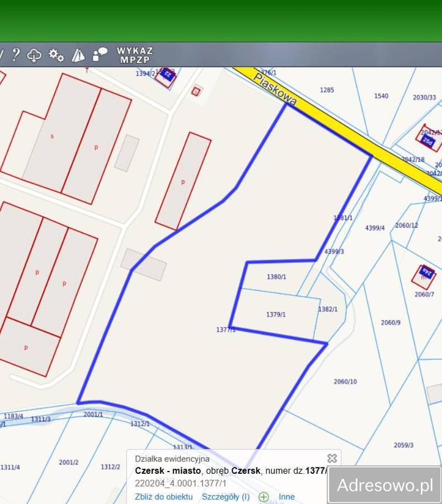Click the green plus circle icon

point(264,497)
